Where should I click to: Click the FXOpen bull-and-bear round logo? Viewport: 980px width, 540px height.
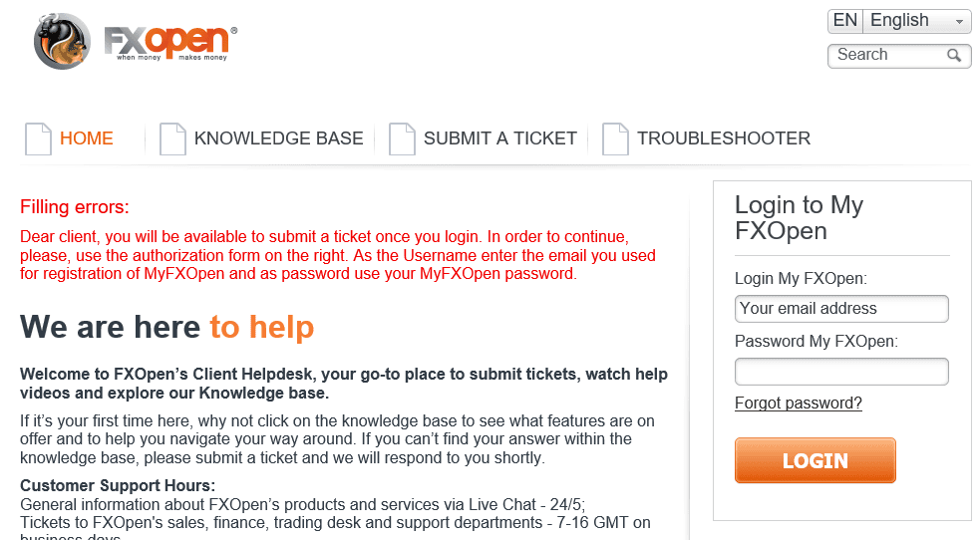pos(62,41)
